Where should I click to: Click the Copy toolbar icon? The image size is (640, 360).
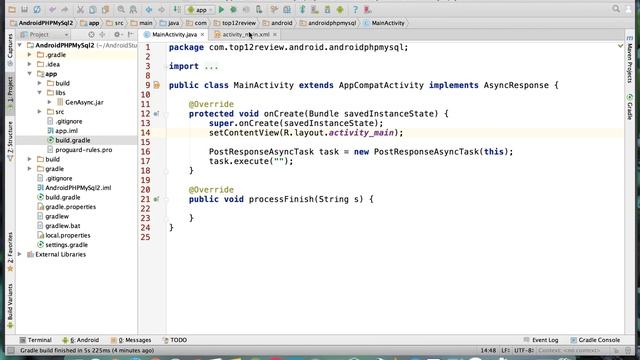[x=93, y=9]
